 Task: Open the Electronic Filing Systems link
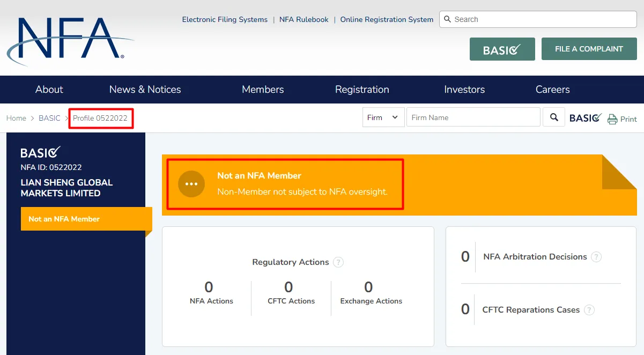point(225,19)
